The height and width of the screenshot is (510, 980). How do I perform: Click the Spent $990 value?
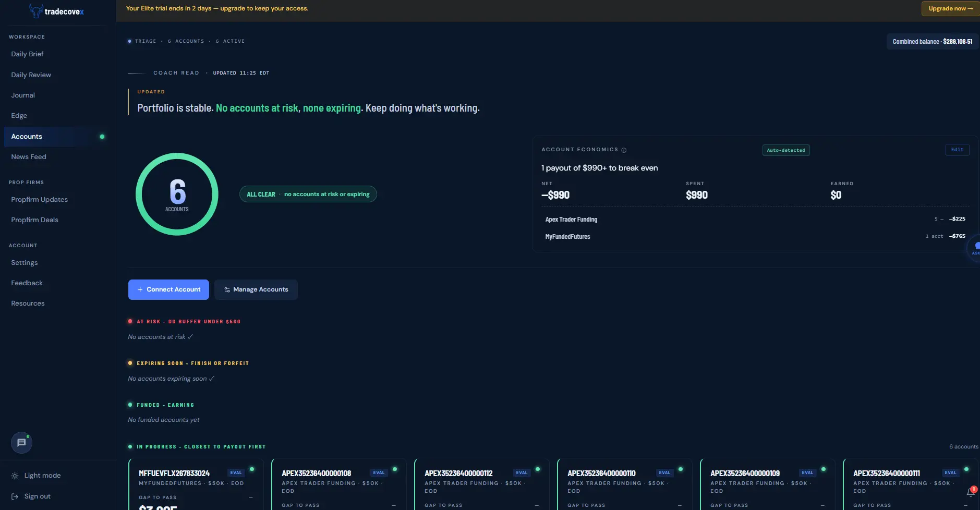click(x=697, y=195)
